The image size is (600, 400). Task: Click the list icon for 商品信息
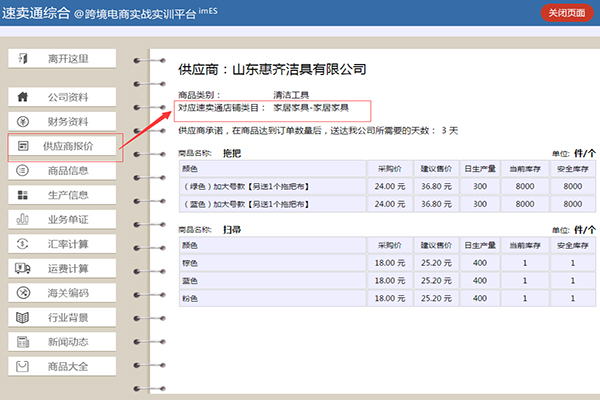pos(23,171)
